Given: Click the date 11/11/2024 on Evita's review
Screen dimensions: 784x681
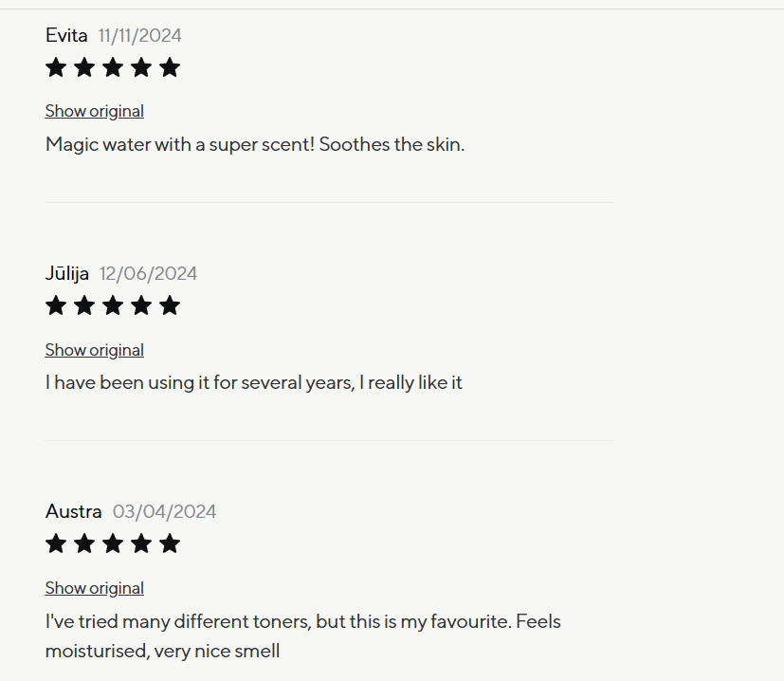Looking at the screenshot, I should click(x=140, y=36).
